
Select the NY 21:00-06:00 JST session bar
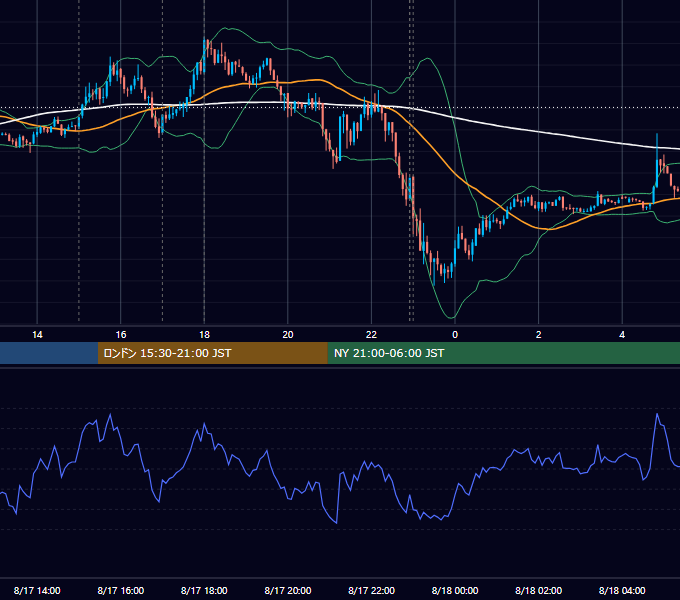coord(503,353)
